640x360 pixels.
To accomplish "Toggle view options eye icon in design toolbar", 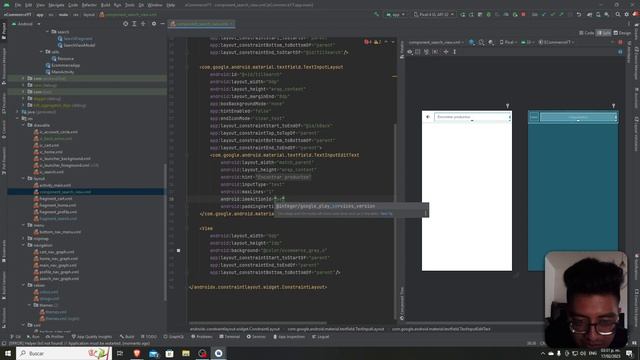I will pos(409,52).
